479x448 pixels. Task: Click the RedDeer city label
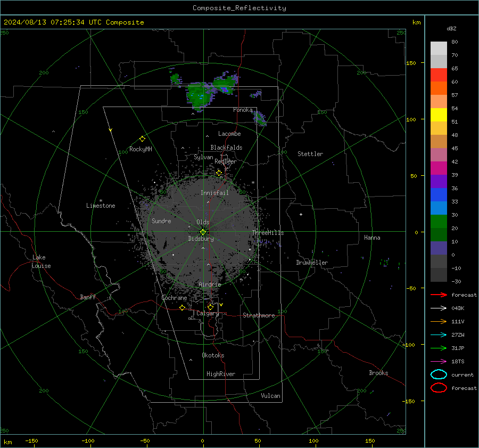(226, 161)
